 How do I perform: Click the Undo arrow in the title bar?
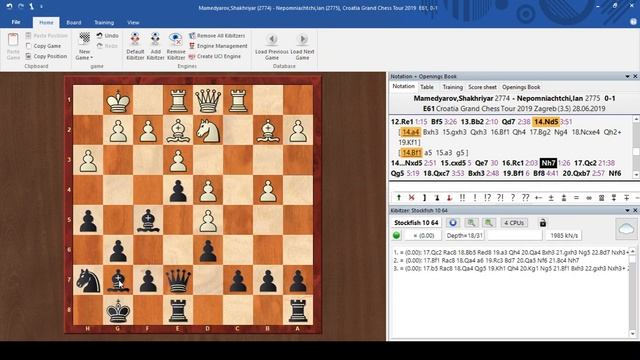[x=10, y=6]
